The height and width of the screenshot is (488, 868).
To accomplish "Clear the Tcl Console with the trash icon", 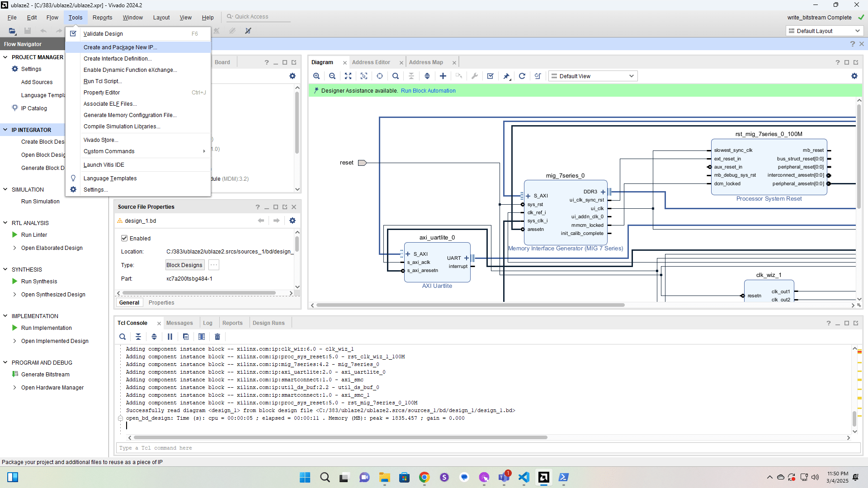I will (217, 337).
